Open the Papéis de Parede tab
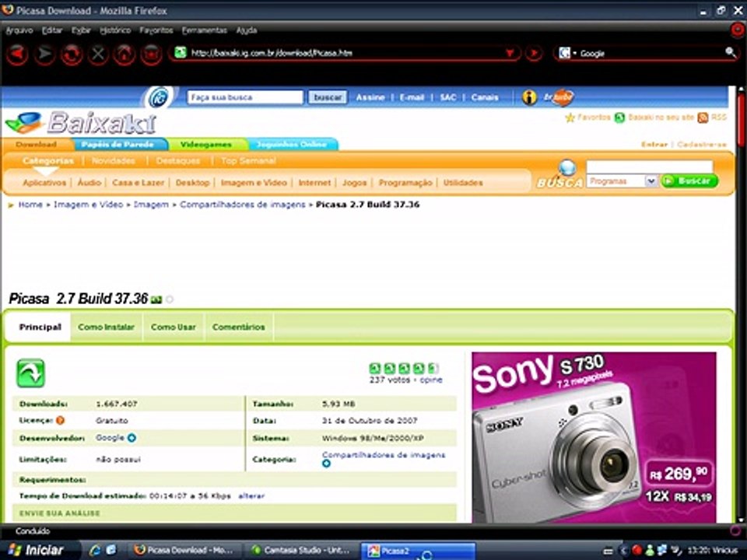This screenshot has height=560, width=747. (117, 145)
